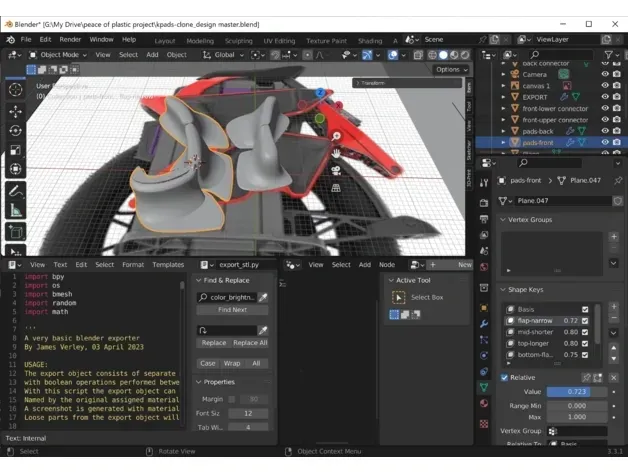Viewport: 628px width, 472px height.
Task: Hide the pads-back collection with eye icon
Action: click(605, 131)
